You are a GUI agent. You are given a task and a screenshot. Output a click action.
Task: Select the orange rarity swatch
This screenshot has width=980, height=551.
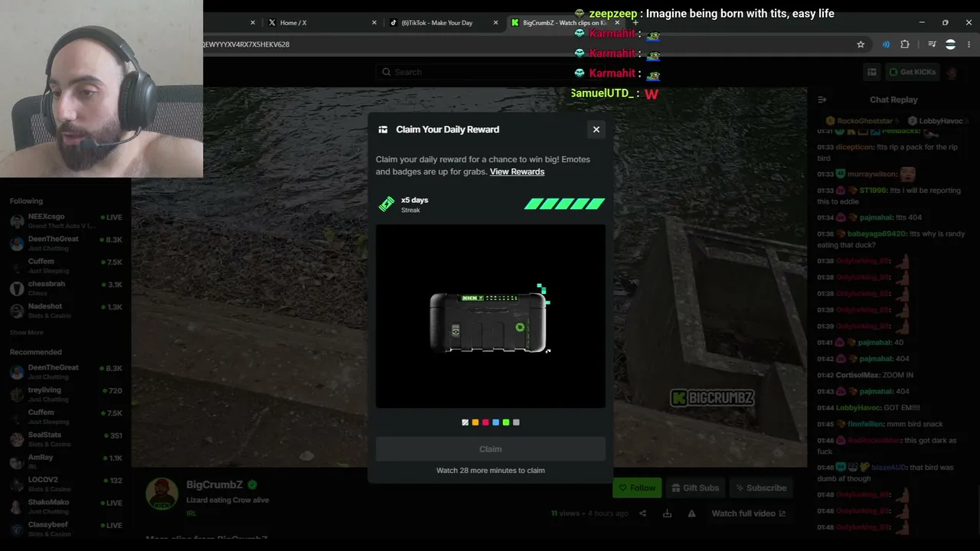coord(475,422)
